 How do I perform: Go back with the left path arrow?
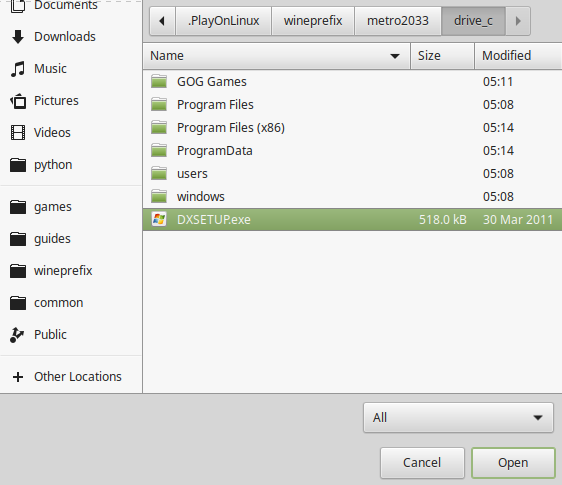[x=162, y=21]
